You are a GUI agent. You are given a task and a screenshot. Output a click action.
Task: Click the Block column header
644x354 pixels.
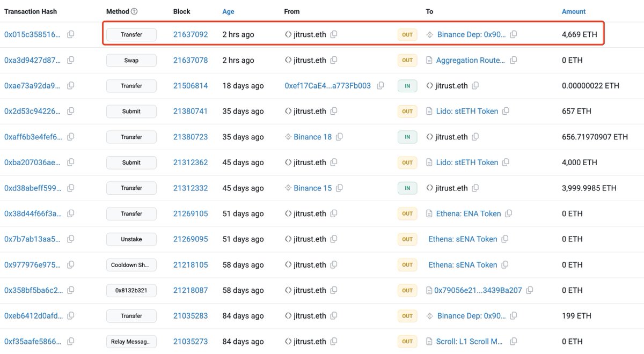coord(182,11)
